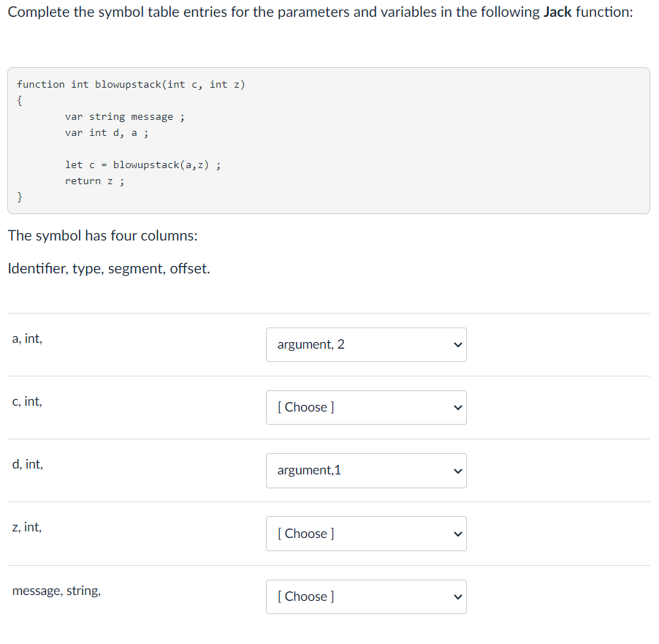Click the chevron arrow on the "argument, 2" dropdown
The height and width of the screenshot is (644, 659).
(x=457, y=344)
